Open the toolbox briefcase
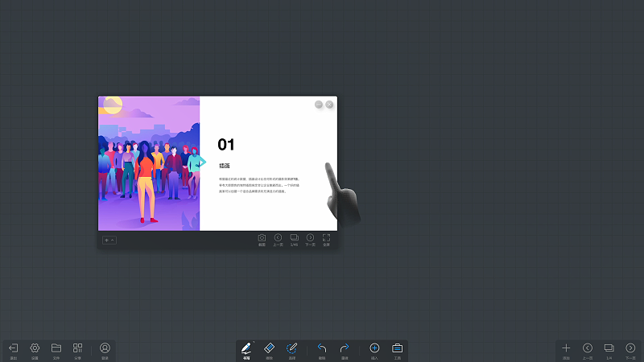This screenshot has width=644, height=362. coord(397,349)
